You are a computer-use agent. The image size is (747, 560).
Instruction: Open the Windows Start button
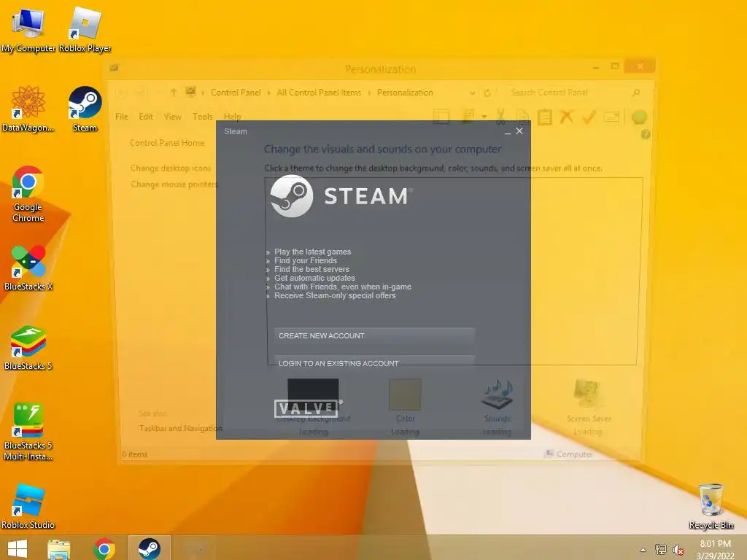pos(18,548)
